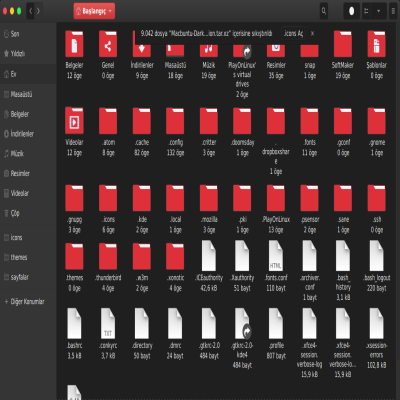Select the fonts.conf HTML file icon
The height and width of the screenshot is (400, 400).
(276, 256)
